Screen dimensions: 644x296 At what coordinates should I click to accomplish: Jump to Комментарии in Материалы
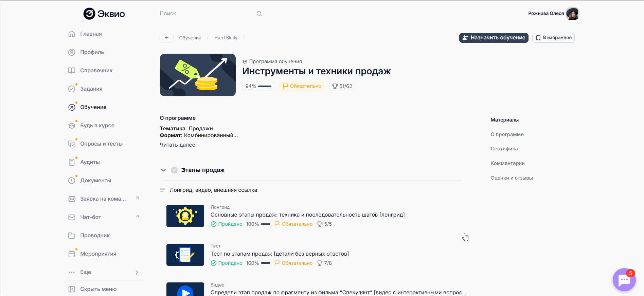coord(508,163)
